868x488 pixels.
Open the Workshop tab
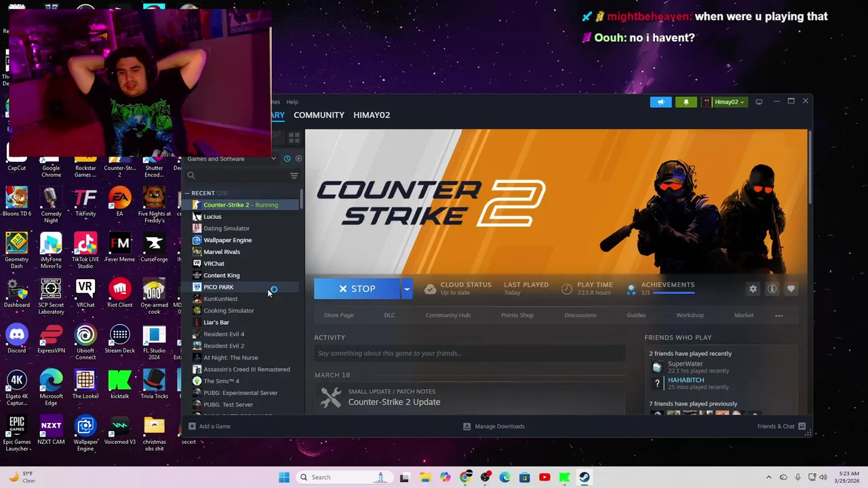click(690, 315)
